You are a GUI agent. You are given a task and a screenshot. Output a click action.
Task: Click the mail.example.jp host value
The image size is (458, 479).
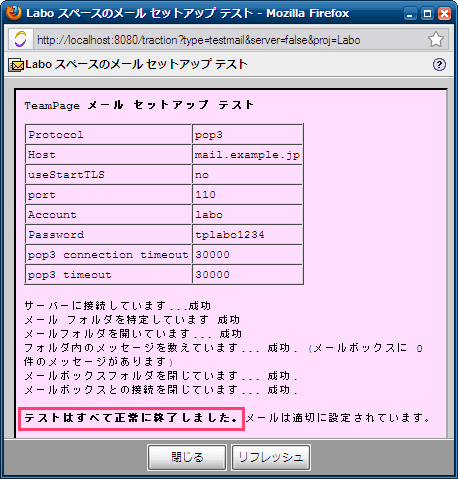click(x=247, y=155)
